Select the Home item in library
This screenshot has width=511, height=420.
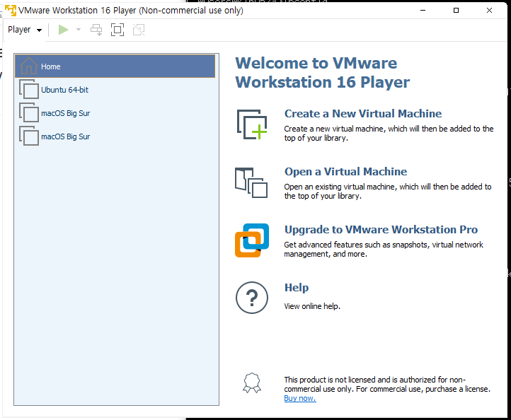[x=115, y=66]
